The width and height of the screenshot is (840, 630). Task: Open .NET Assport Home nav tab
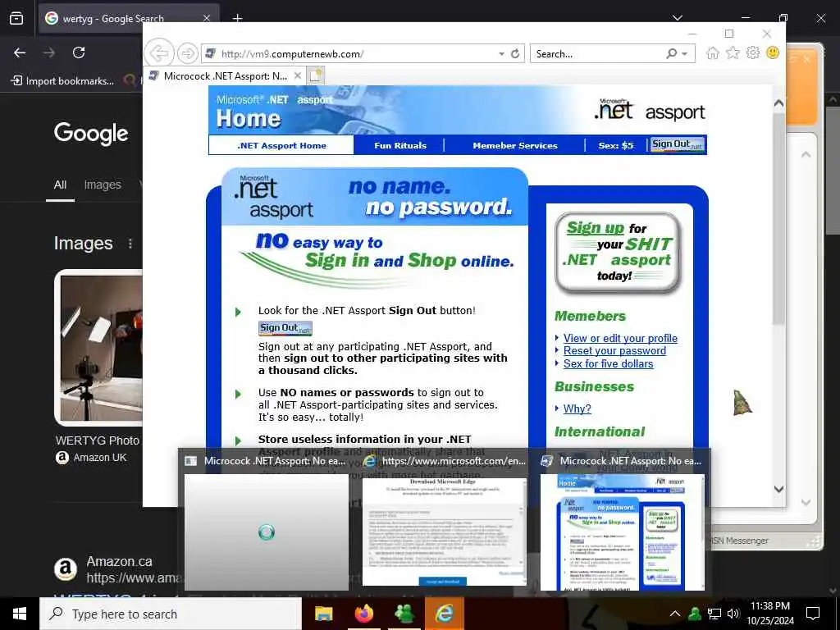[281, 145]
